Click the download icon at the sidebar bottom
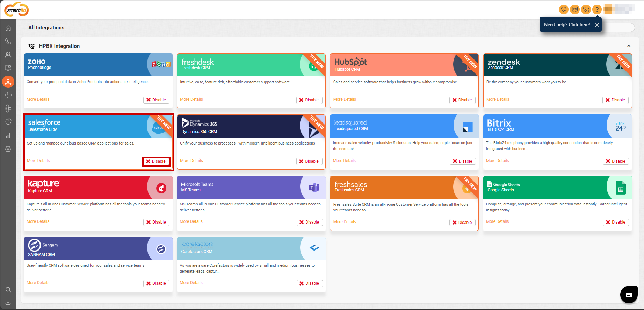The image size is (644, 310). [x=8, y=302]
